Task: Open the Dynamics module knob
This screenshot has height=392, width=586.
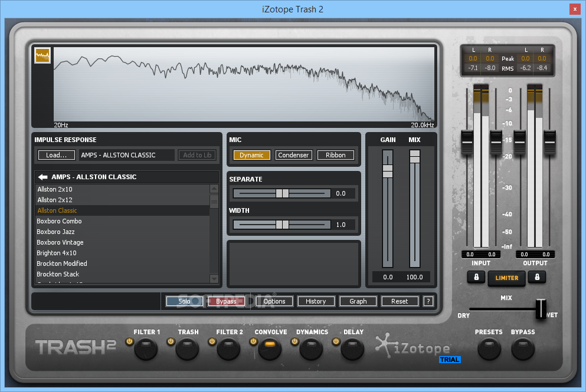Action: (x=311, y=349)
